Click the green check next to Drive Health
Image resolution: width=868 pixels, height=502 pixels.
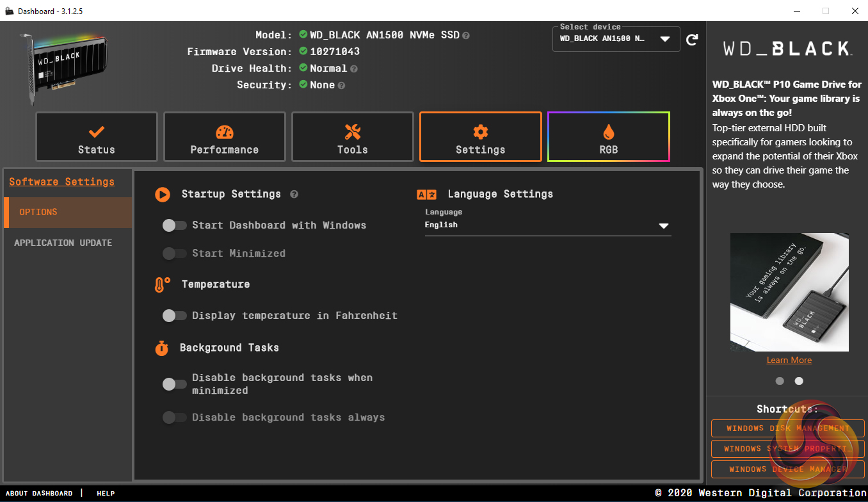click(303, 68)
